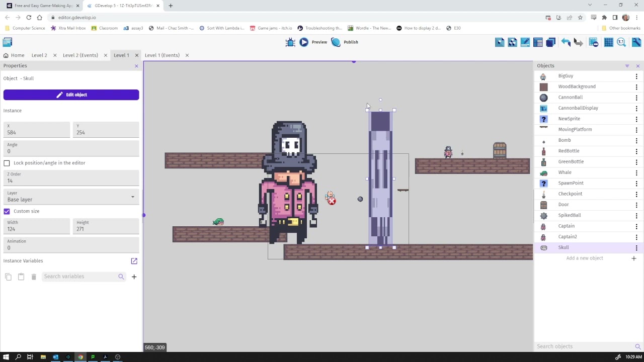Image resolution: width=644 pixels, height=362 pixels.
Task: Delete the selected instances toolbar icon
Action: (x=594, y=42)
